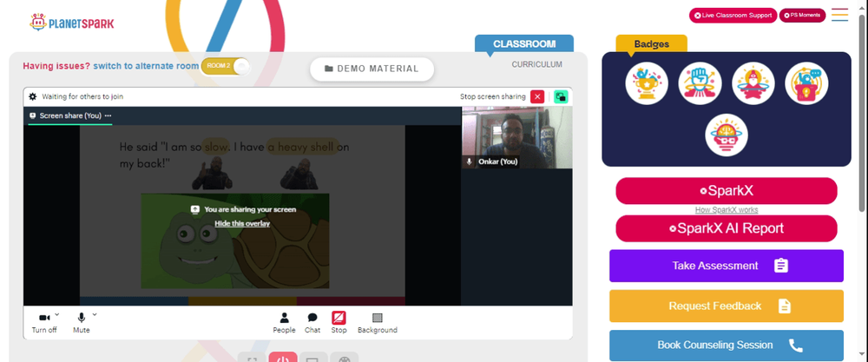Open the PlanetSpark logo home link
This screenshot has width=868, height=362.
[71, 23]
